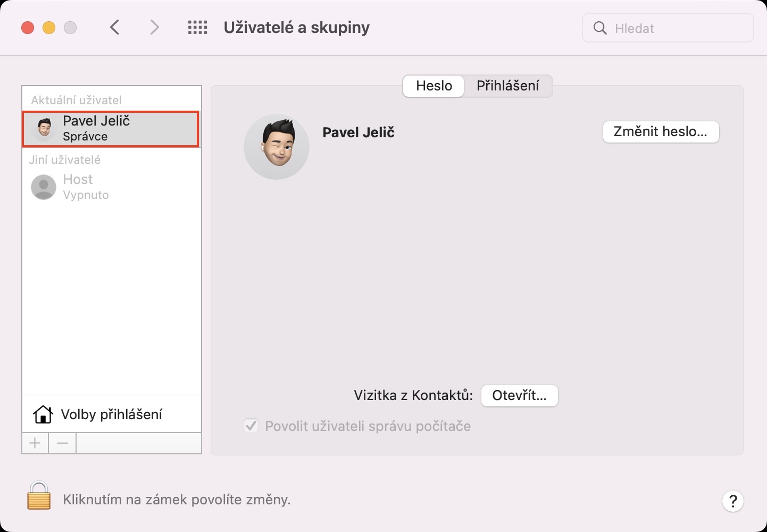Show all preferences grid icon
This screenshot has height=532, width=767.
[197, 28]
